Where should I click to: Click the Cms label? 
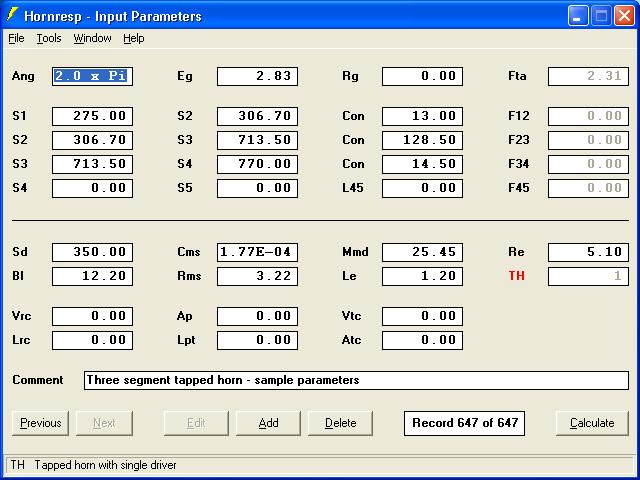[189, 252]
